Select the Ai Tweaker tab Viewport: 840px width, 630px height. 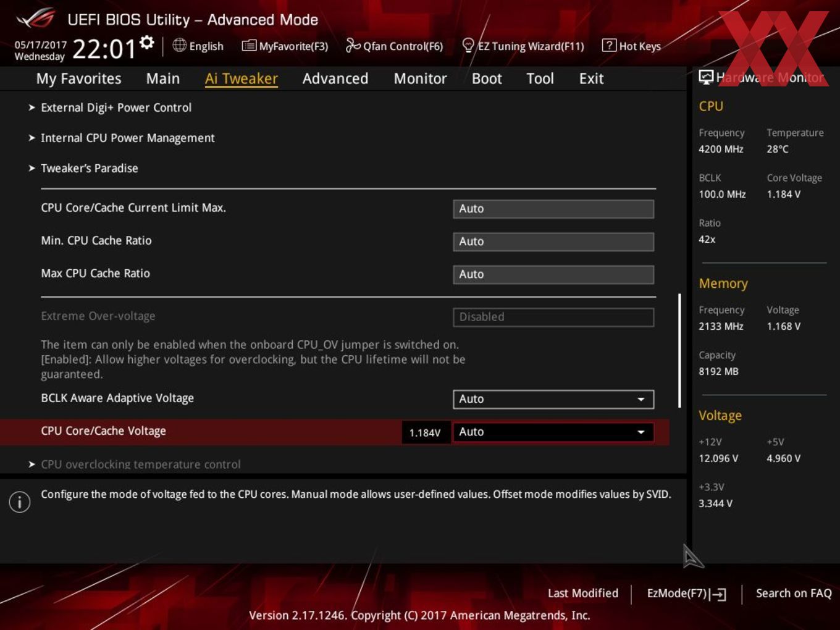pyautogui.click(x=241, y=78)
